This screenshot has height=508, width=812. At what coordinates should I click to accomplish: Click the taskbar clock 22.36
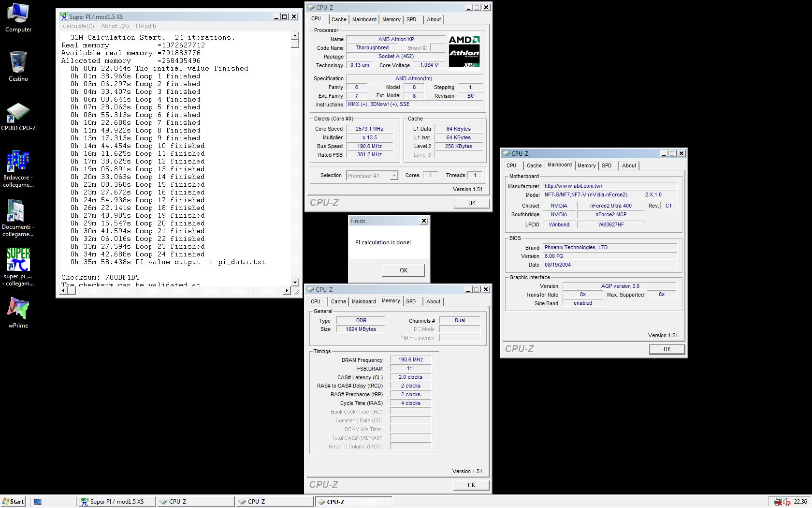(800, 502)
